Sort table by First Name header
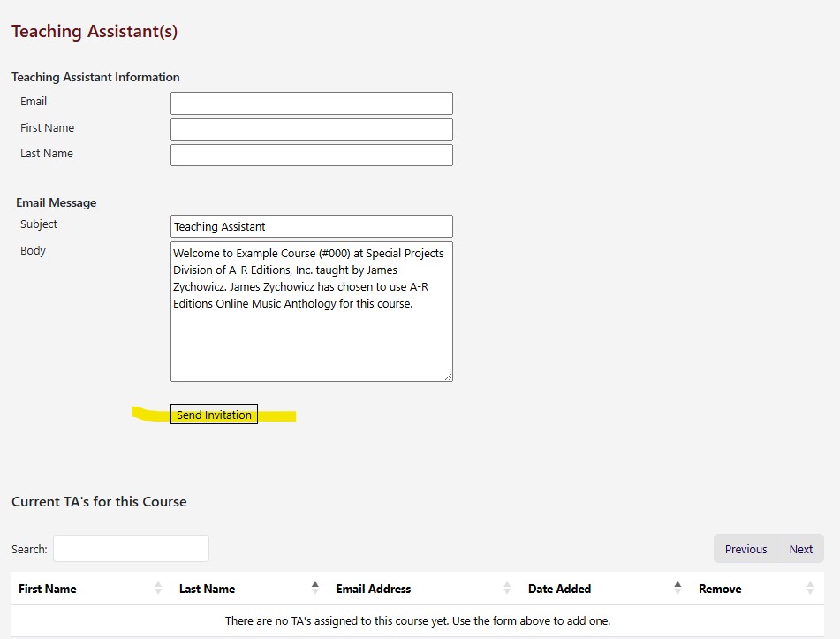 [48, 589]
